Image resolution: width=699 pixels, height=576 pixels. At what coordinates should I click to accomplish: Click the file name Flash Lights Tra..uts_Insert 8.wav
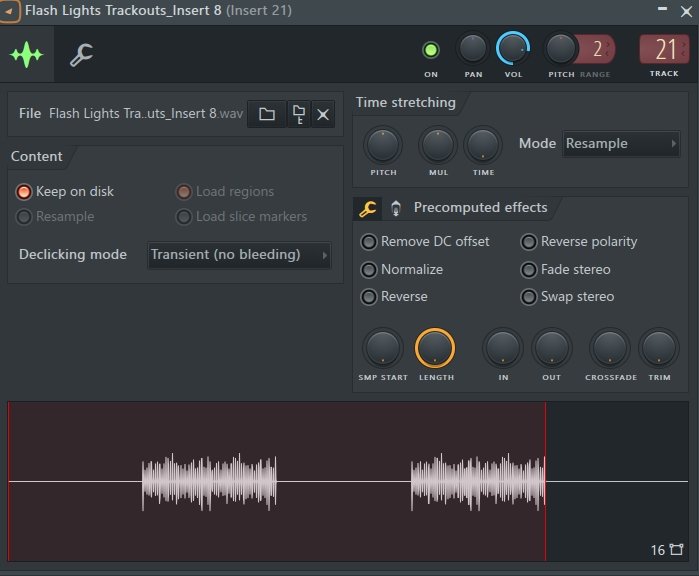(146, 114)
